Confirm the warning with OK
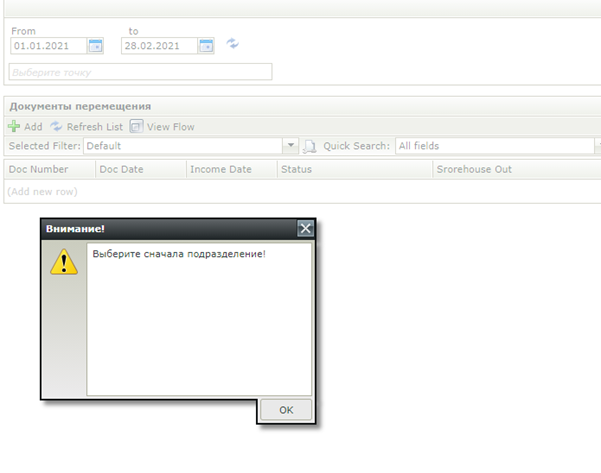The width and height of the screenshot is (601, 473). 286,410
